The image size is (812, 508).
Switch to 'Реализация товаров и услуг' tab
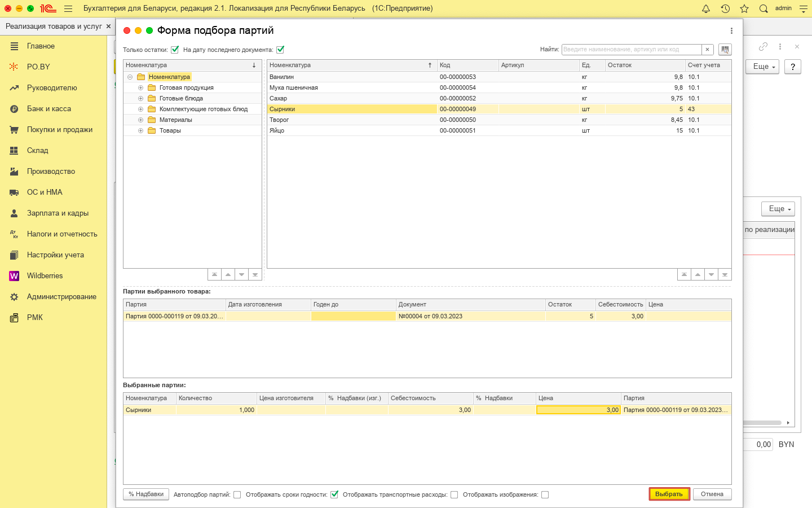[54, 27]
